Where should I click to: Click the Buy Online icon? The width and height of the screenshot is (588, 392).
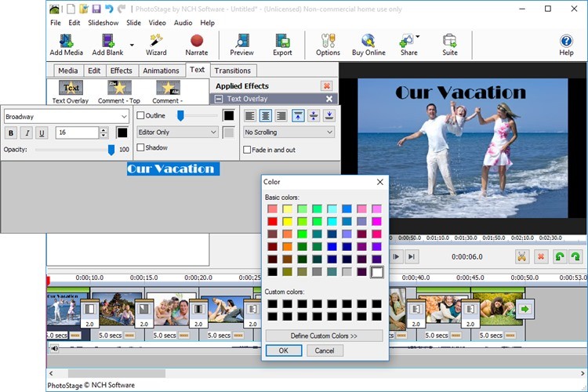click(368, 42)
